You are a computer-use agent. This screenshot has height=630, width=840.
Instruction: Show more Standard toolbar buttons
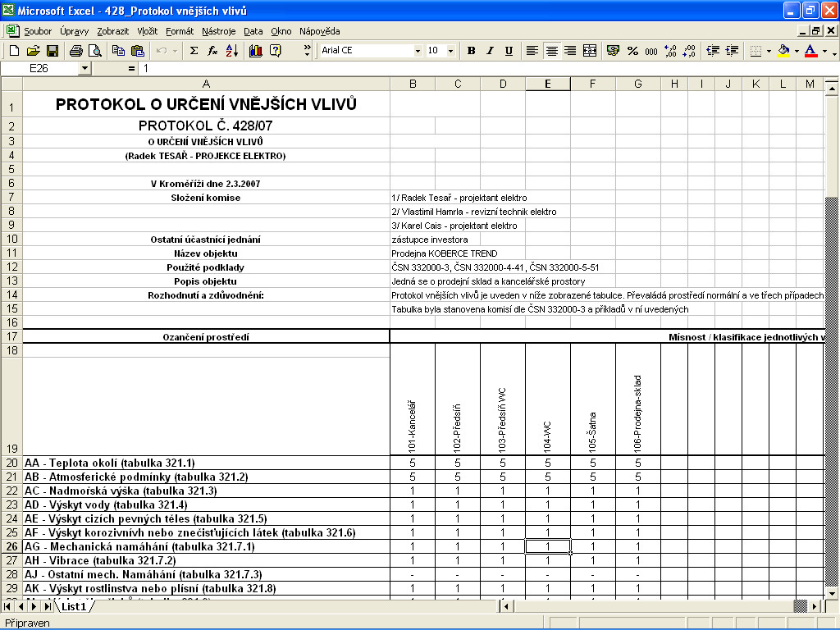(307, 50)
